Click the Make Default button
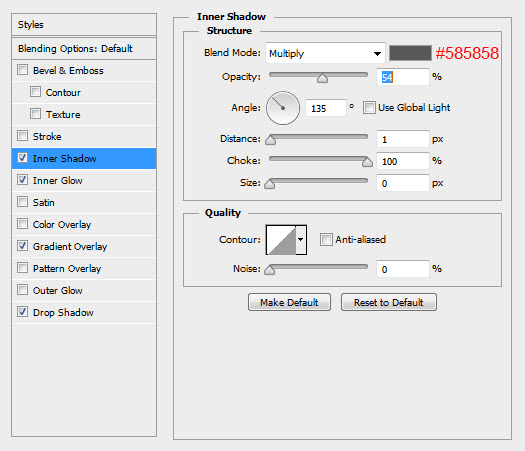The width and height of the screenshot is (525, 451). pyautogui.click(x=289, y=302)
